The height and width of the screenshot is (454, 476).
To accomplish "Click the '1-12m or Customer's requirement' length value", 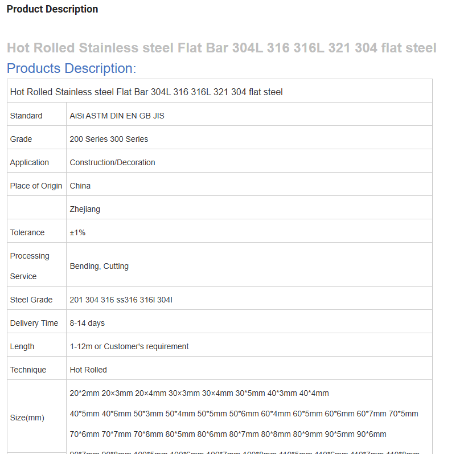I will [129, 346].
